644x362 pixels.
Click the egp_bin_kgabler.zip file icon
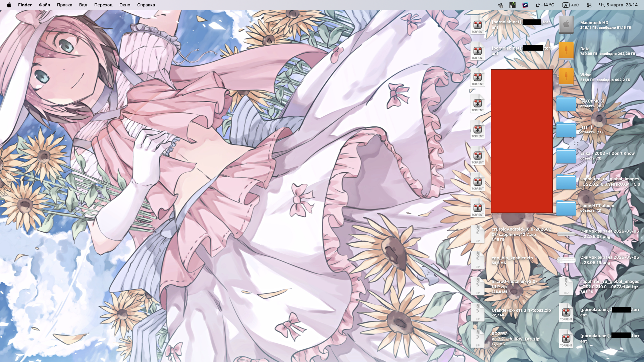coord(477,260)
